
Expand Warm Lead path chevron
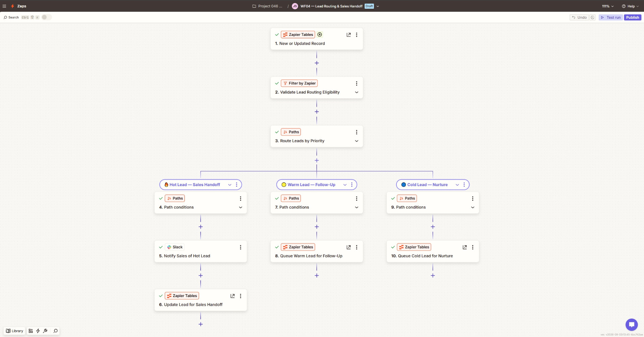point(345,185)
